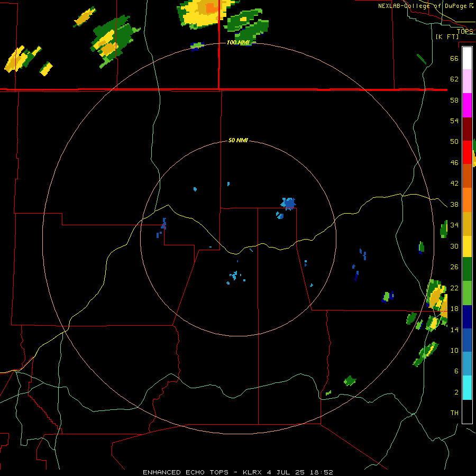Viewport: 476px width, 476px height.
Task: Click the bright red legend swatch near 50
Action: coord(467,152)
